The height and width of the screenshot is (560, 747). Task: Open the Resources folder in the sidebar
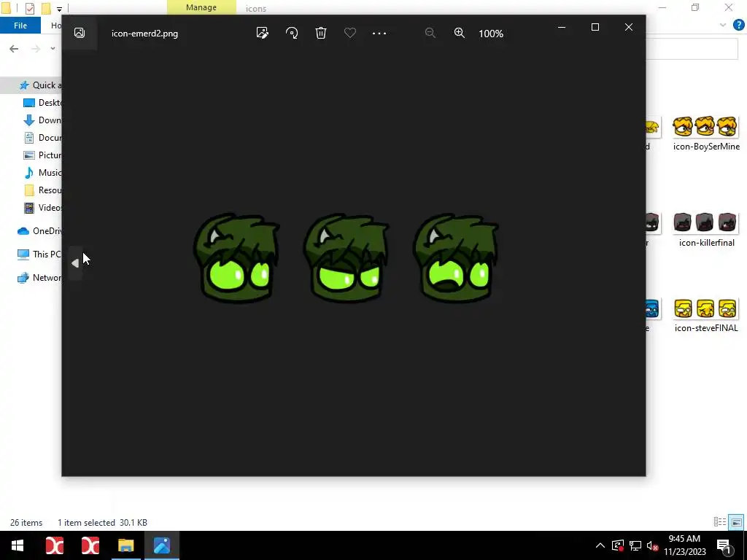coord(42,190)
